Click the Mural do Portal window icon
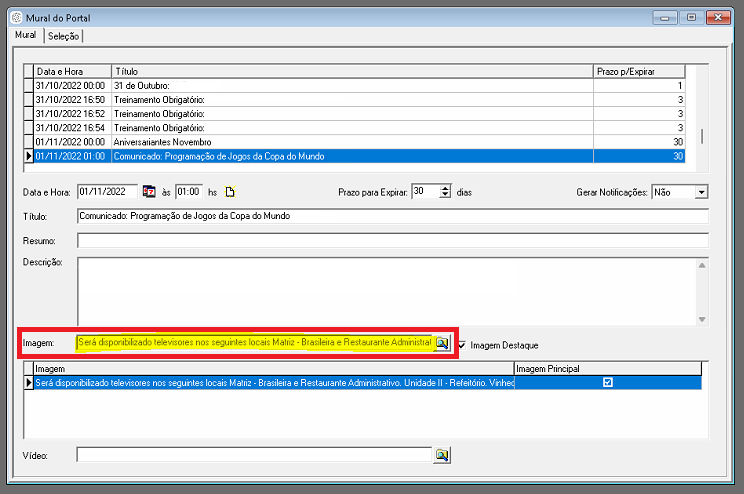Viewport: 744px width, 494px height. pyautogui.click(x=14, y=17)
